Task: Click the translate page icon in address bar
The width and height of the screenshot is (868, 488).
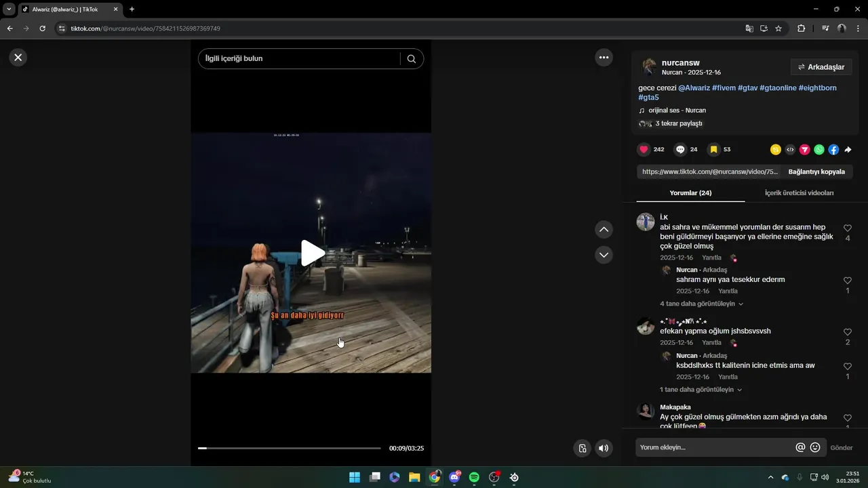Action: click(x=749, y=28)
